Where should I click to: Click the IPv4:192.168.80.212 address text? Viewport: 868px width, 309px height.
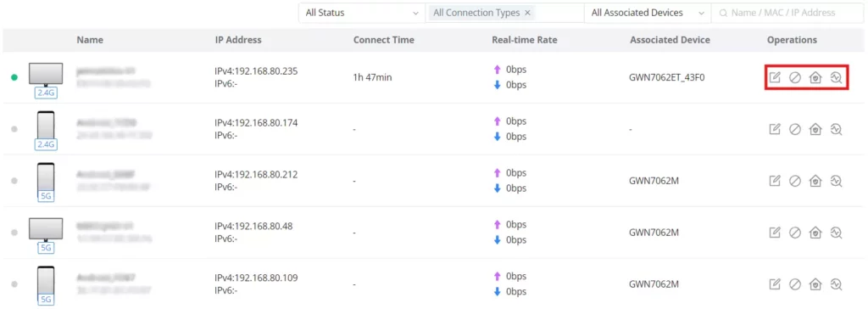coord(256,175)
